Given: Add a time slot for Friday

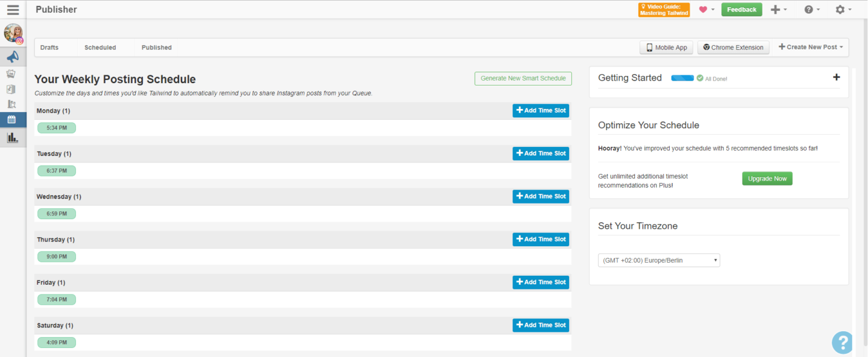Looking at the screenshot, I should point(541,282).
